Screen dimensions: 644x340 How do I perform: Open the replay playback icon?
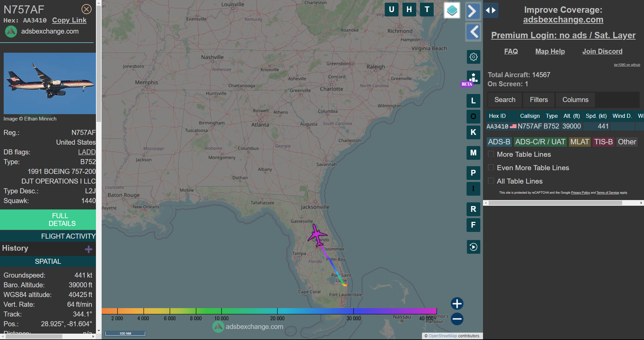(473, 247)
